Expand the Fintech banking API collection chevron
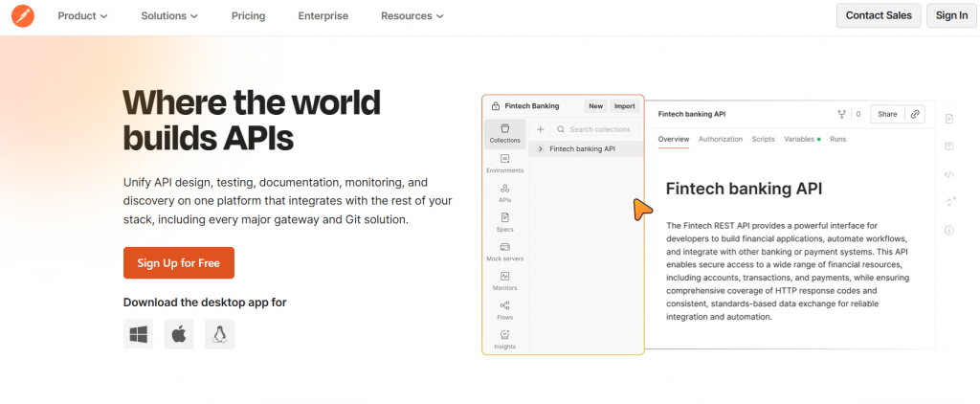This screenshot has height=404, width=980. click(x=541, y=148)
